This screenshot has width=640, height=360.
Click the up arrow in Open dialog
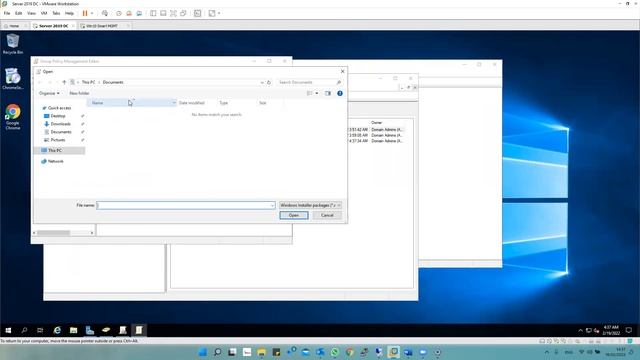[x=64, y=82]
